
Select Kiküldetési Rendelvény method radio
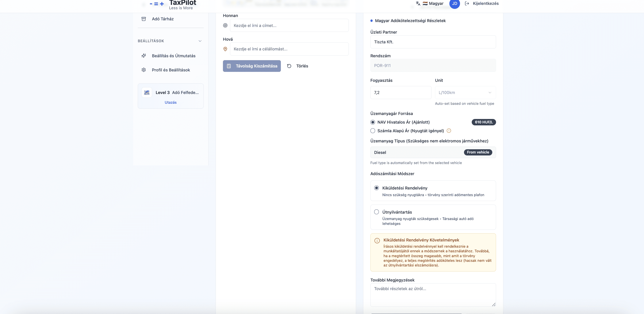(376, 188)
